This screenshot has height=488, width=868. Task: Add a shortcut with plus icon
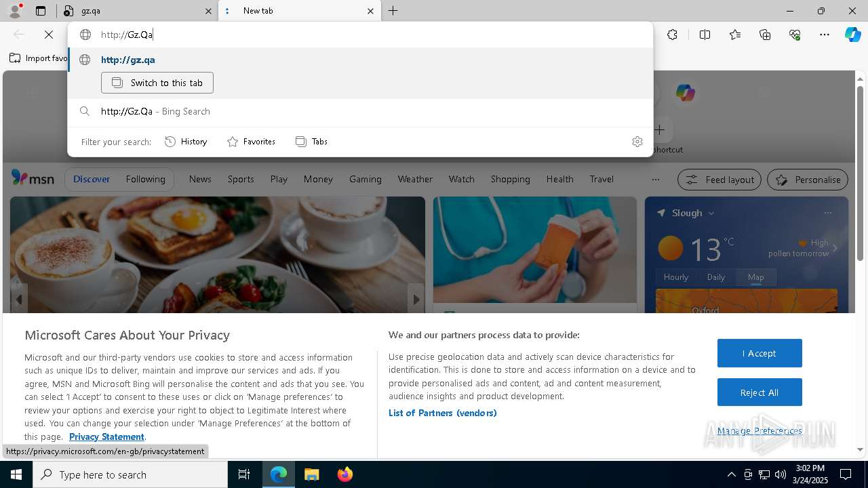[660, 129]
